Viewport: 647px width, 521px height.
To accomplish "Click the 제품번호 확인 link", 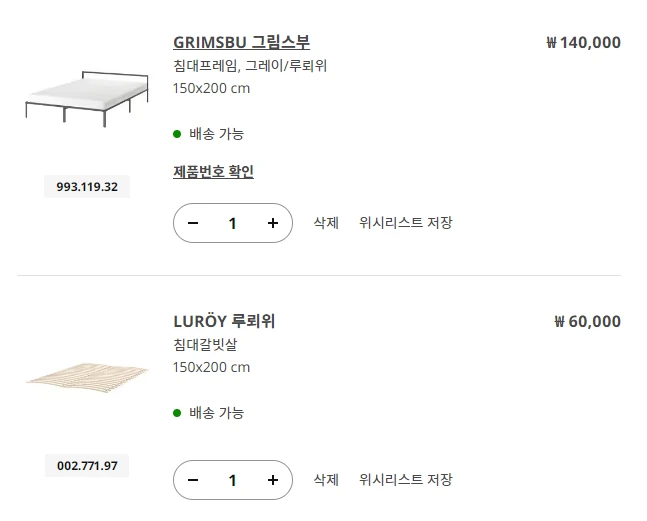I will 213,171.
